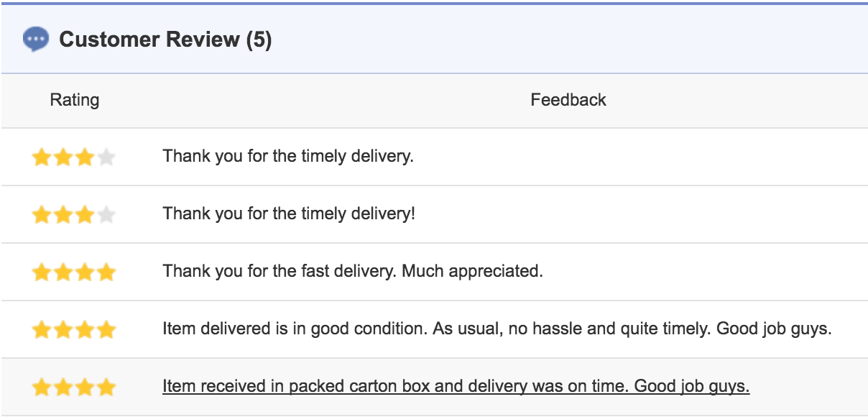Click the first gold star in the first review
This screenshot has height=417, width=868.
coord(41,157)
